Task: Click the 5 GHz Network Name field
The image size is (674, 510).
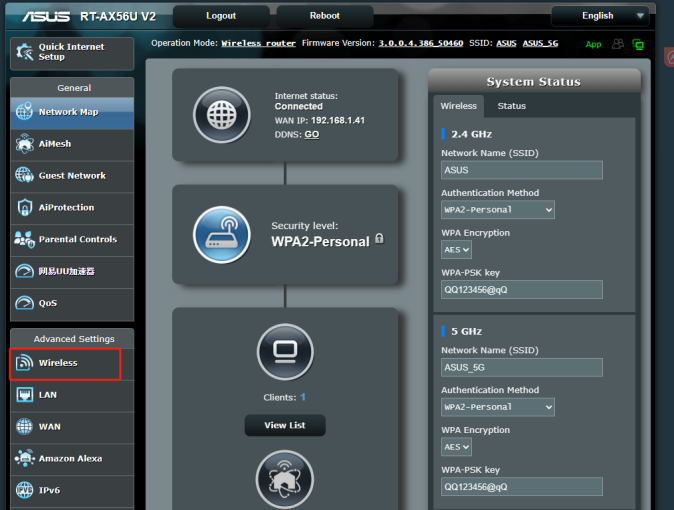Action: [x=522, y=368]
